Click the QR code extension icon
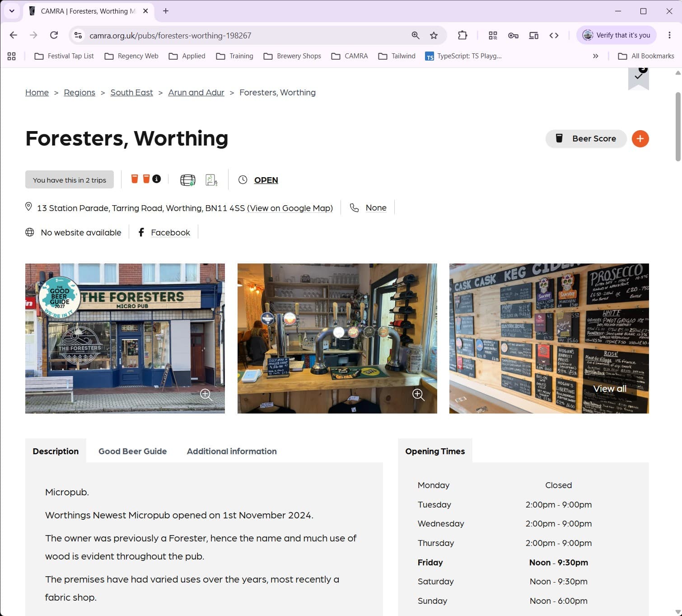Screen dimensions: 682x616 493,35
